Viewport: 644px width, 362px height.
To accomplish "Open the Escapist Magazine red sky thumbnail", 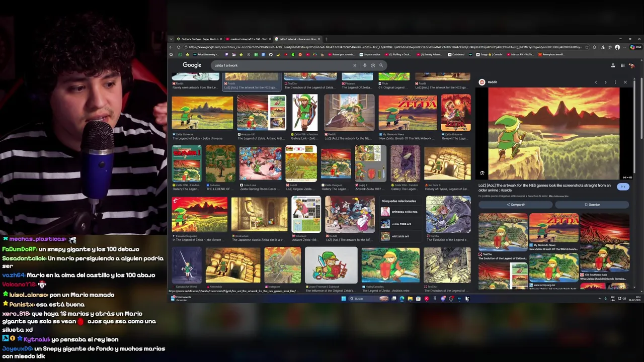I will 199,214.
